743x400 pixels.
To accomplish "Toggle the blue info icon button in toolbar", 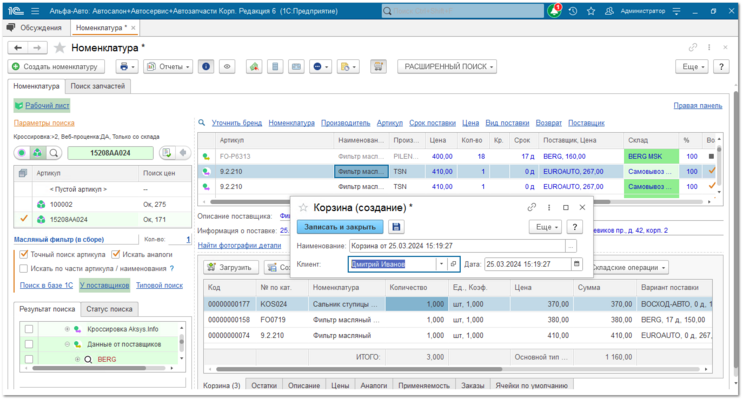I will point(206,67).
